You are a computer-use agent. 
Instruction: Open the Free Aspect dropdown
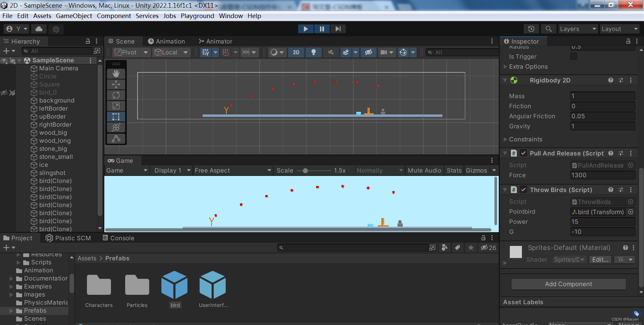tap(233, 170)
